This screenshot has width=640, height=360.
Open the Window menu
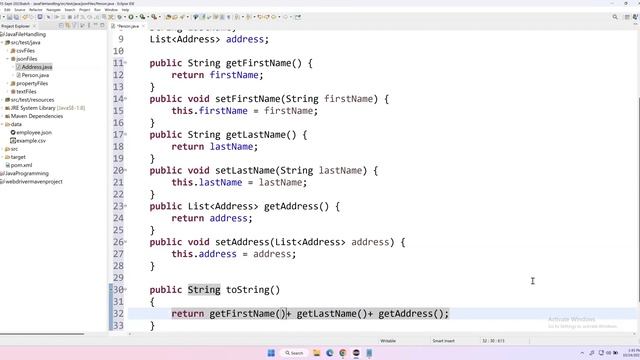[x=111, y=10]
